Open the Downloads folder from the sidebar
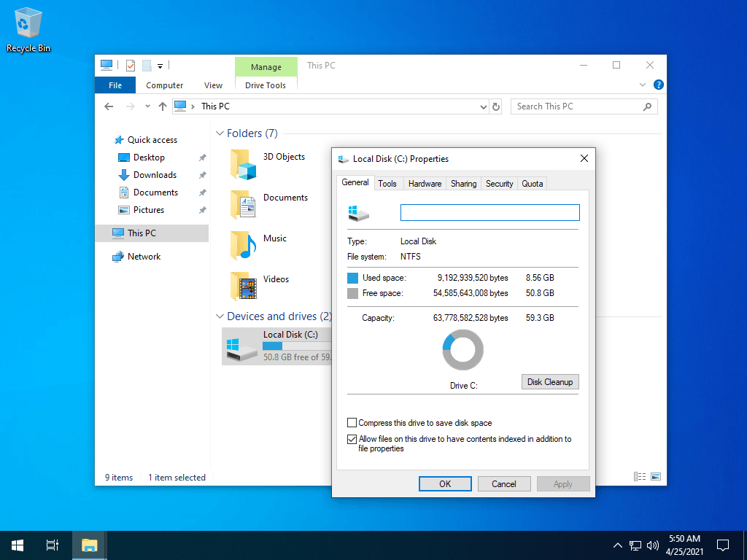747x560 pixels. [154, 174]
